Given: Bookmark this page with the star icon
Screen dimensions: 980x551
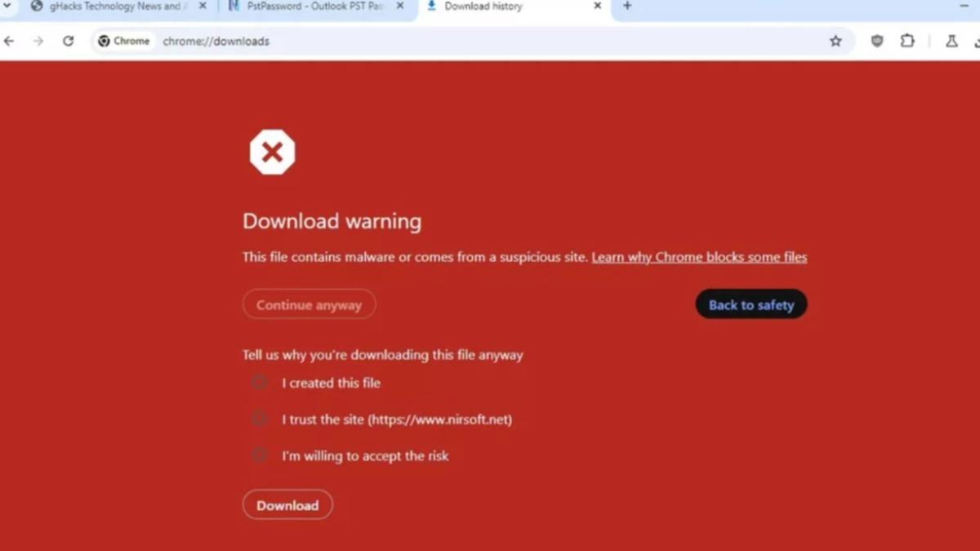Looking at the screenshot, I should click(x=835, y=41).
